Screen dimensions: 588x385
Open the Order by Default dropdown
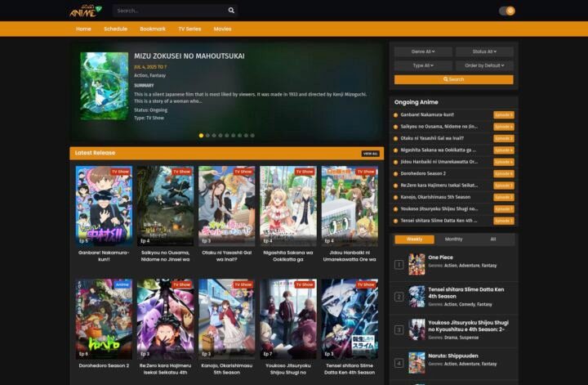click(x=484, y=65)
